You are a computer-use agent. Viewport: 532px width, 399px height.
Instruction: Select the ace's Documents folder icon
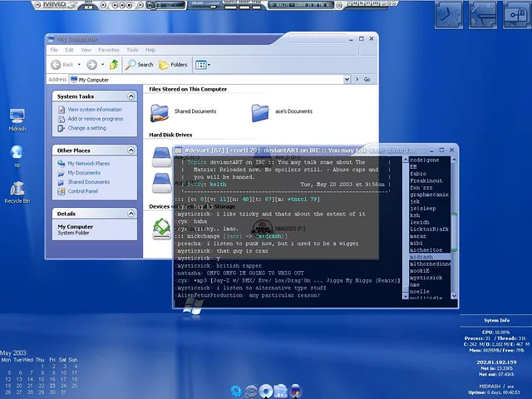tap(260, 113)
